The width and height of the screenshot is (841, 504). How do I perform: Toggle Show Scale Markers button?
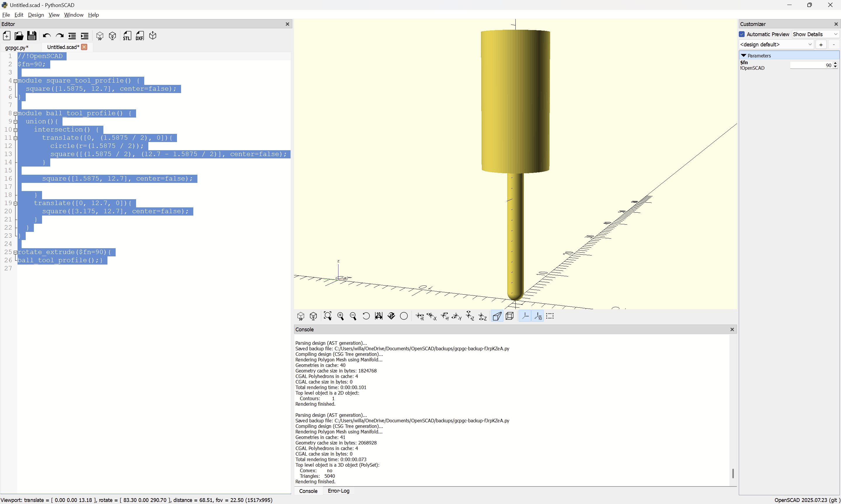click(x=538, y=316)
